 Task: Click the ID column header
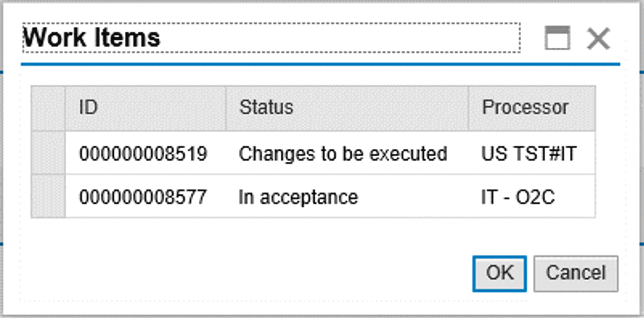[88, 107]
